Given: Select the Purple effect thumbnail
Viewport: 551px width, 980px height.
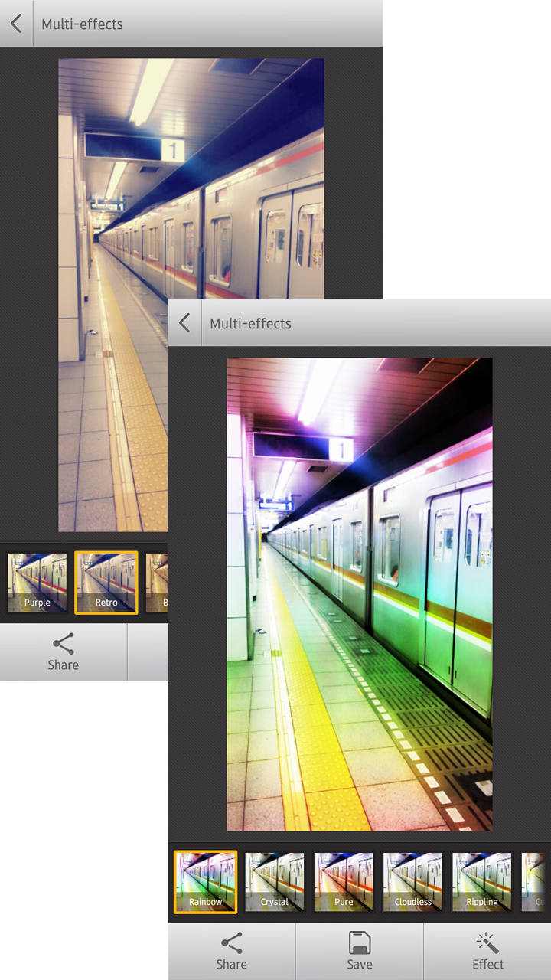Looking at the screenshot, I should point(37,583).
